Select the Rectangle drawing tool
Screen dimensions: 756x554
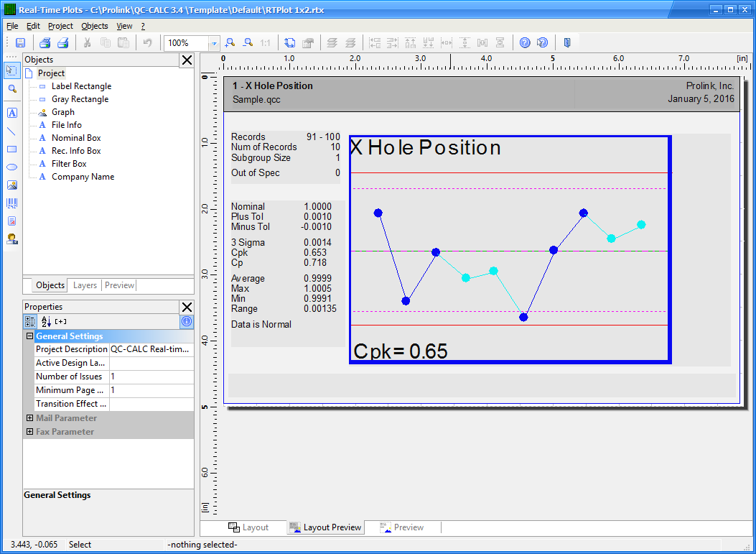[x=11, y=149]
